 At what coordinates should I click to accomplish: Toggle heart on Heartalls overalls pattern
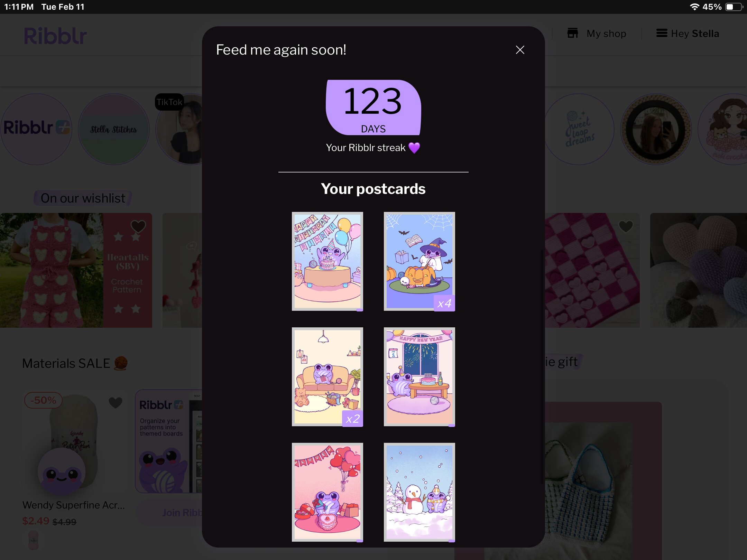(x=138, y=227)
